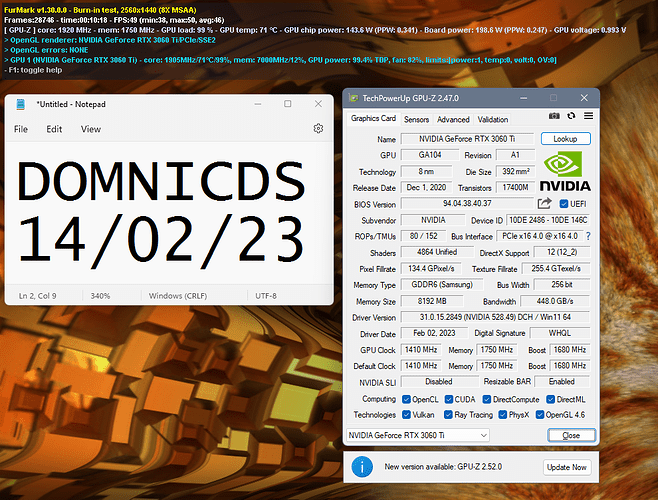Click in the Notepad text area
Image resolution: width=658 pixels, height=500 pixels.
coord(169,213)
